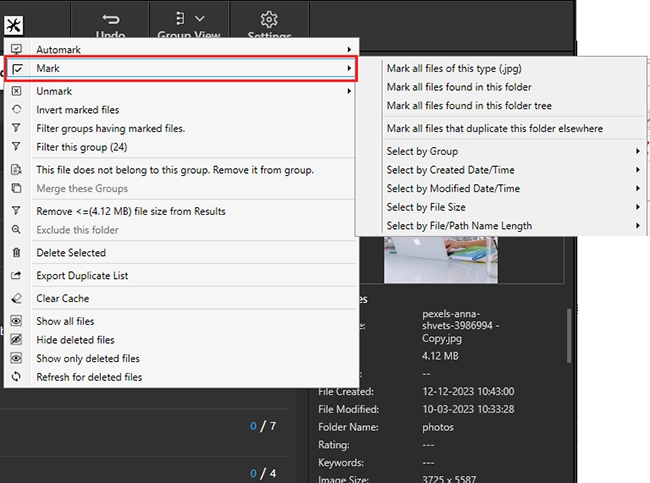Click the preview image thumbnail of laptop
This screenshot has width=650, height=483.
click(441, 260)
